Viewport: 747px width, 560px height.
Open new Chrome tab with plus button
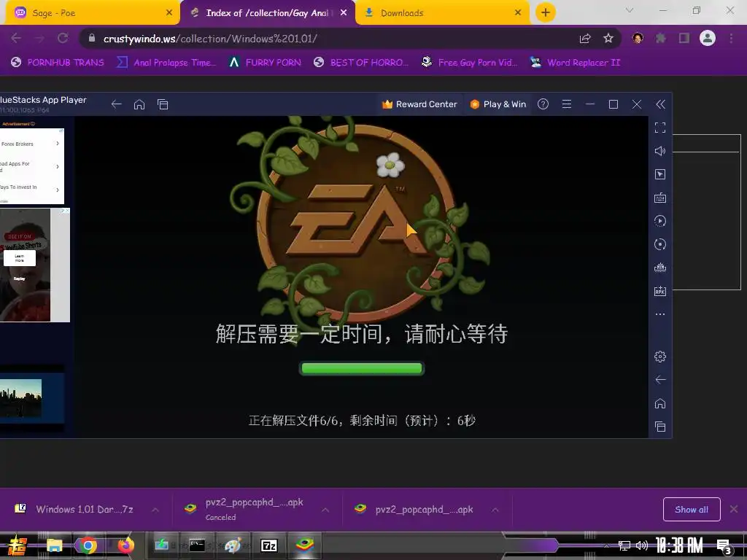coord(546,12)
